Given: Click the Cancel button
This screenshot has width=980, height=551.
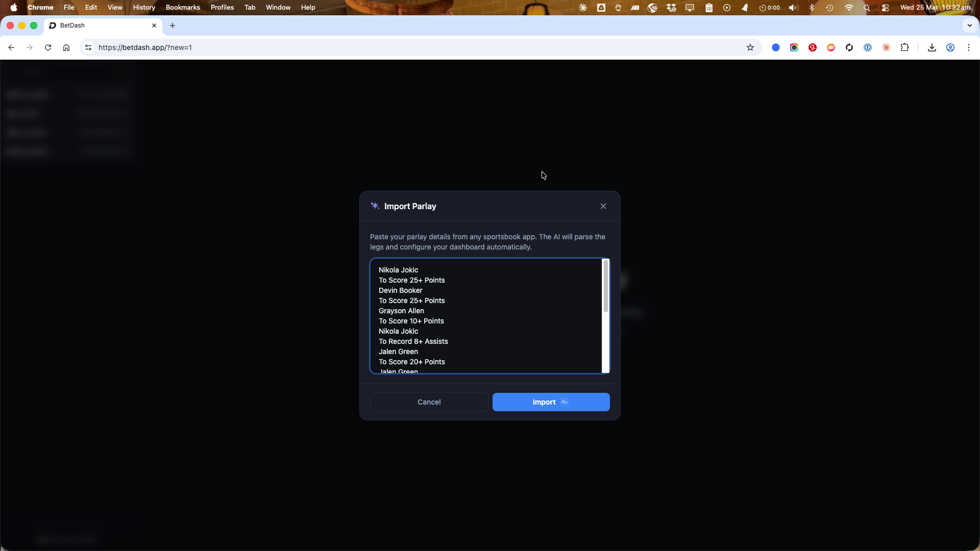Looking at the screenshot, I should point(429,402).
